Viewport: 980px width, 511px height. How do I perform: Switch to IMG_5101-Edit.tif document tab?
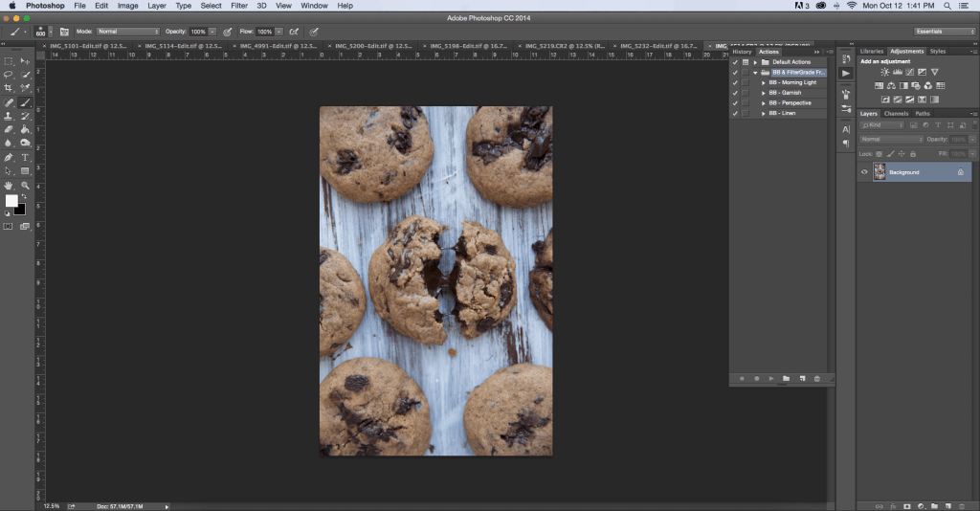[86, 46]
